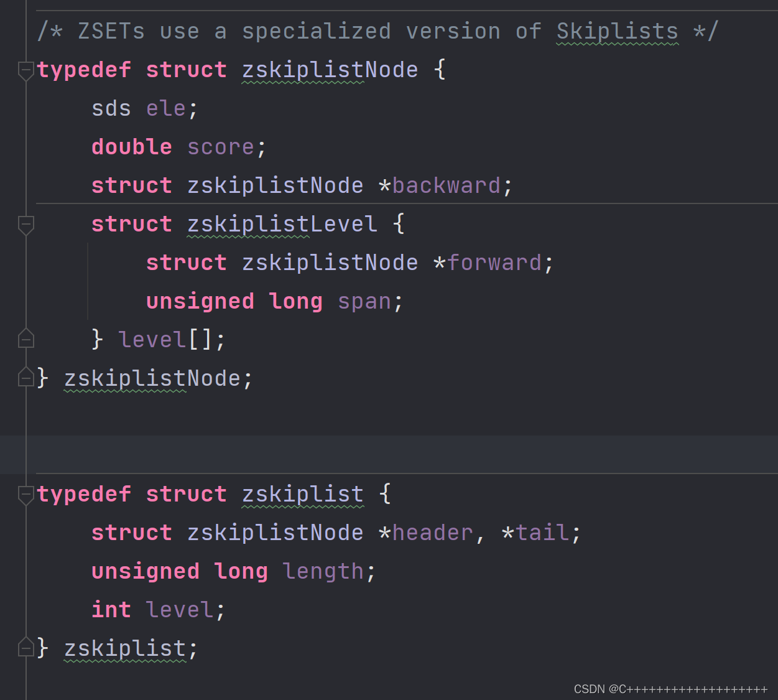This screenshot has width=778, height=700.
Task: Click the ele field name
Action: 165,108
